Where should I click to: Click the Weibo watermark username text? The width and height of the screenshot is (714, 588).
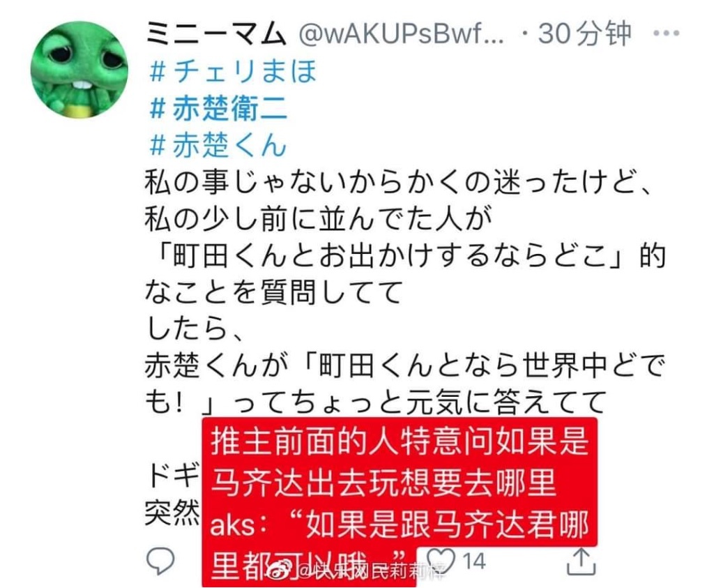click(371, 571)
